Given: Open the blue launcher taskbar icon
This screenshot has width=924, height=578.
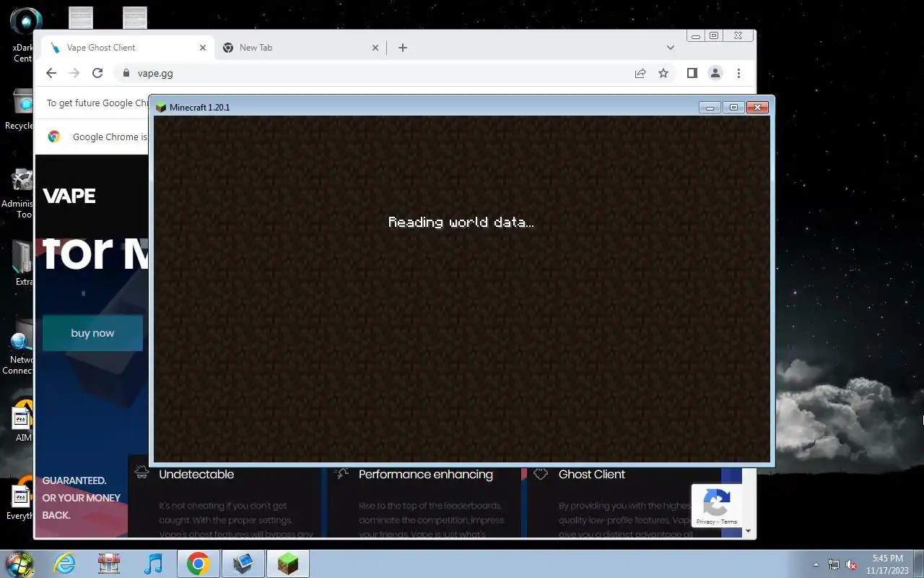Looking at the screenshot, I should (x=243, y=564).
